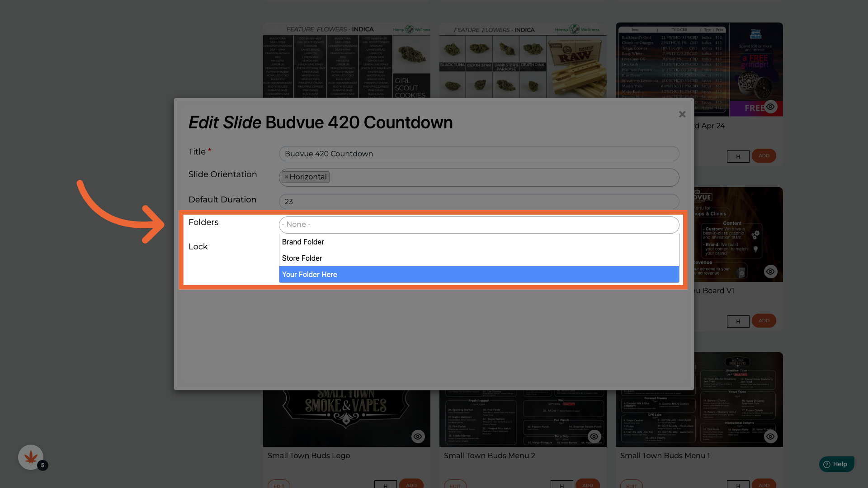The width and height of the screenshot is (868, 488).
Task: Select Brand Folder from dropdown
Action: [x=303, y=242]
